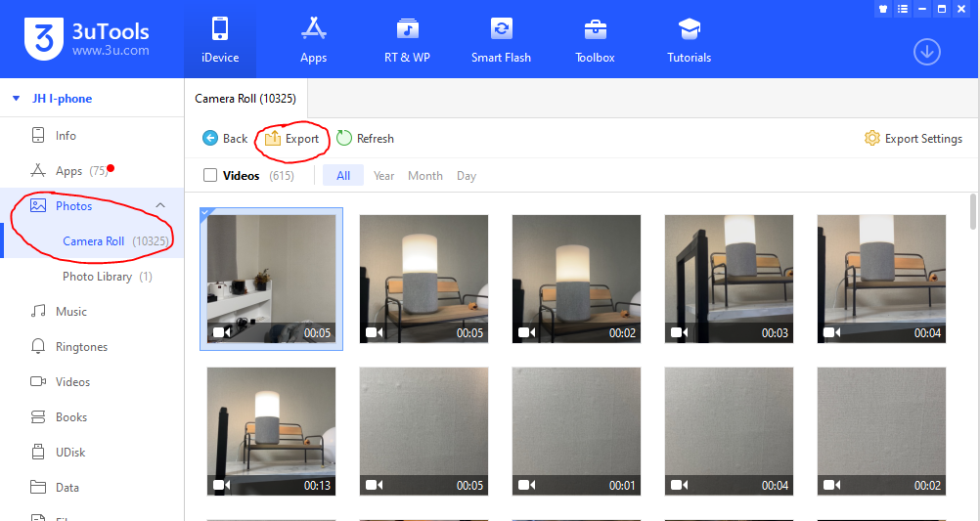The image size is (980, 521).
Task: Select the second-row 00:04 grey wall video
Action: tap(729, 431)
